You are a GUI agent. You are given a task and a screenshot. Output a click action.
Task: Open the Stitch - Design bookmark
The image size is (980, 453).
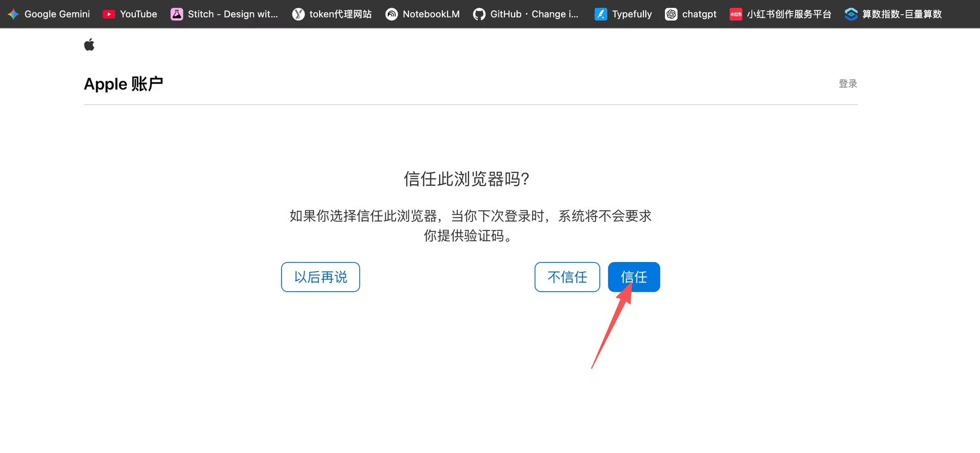point(224,14)
